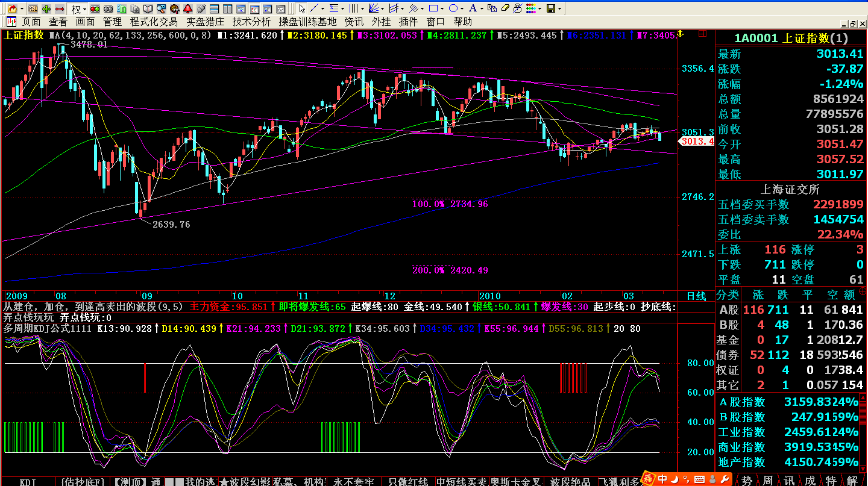Open the color palette dropdown arrow
The height and width of the screenshot is (486, 868).
(x=539, y=8)
